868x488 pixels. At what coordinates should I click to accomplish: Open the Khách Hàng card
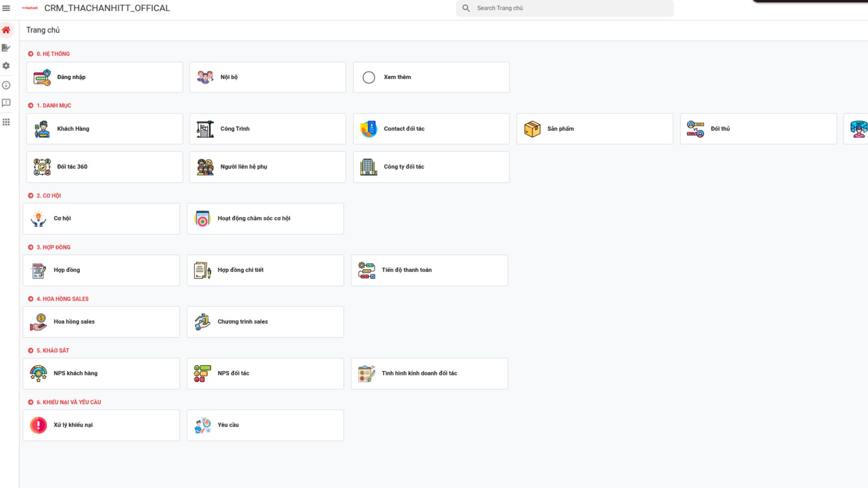point(104,129)
